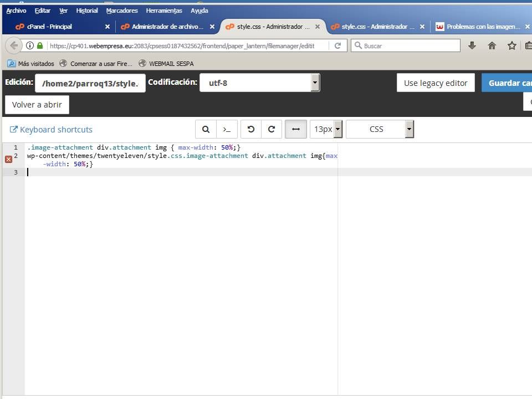Viewport: 532px width, 399px height.
Task: Toggle the word wrap button
Action: pos(296,129)
